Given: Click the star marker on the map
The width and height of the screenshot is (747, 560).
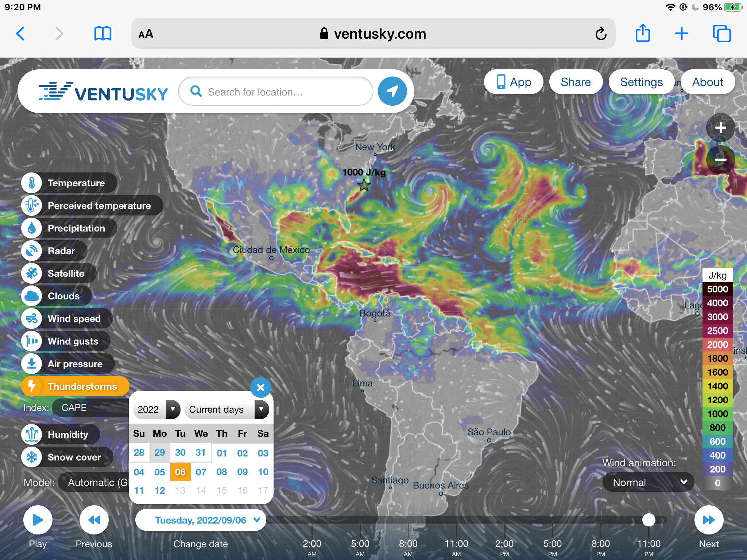Looking at the screenshot, I should pyautogui.click(x=364, y=185).
